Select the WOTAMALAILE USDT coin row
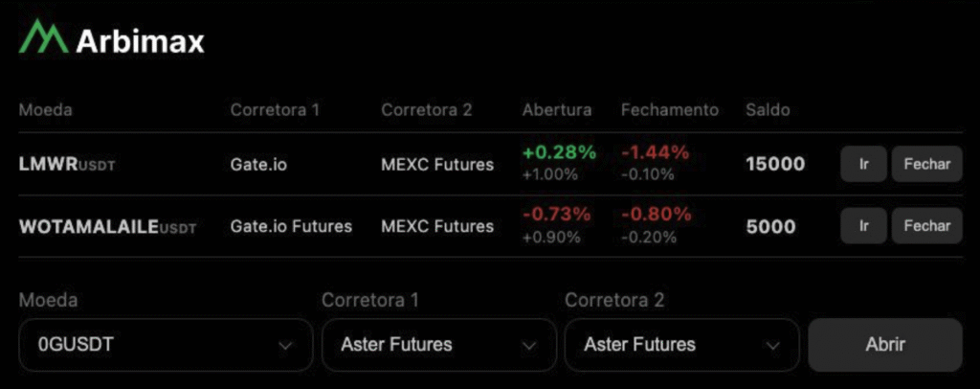Image resolution: width=980 pixels, height=389 pixels. click(x=107, y=227)
